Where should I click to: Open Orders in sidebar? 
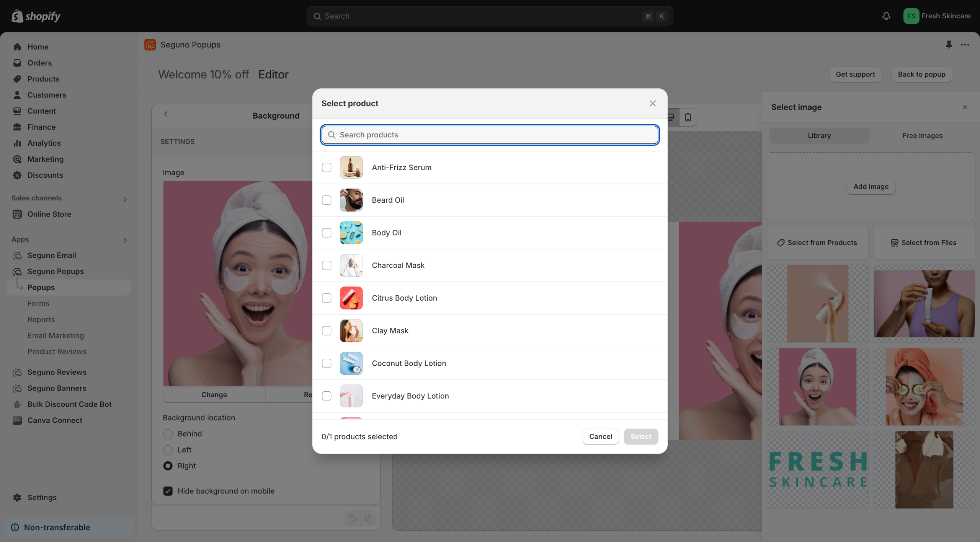pyautogui.click(x=39, y=63)
